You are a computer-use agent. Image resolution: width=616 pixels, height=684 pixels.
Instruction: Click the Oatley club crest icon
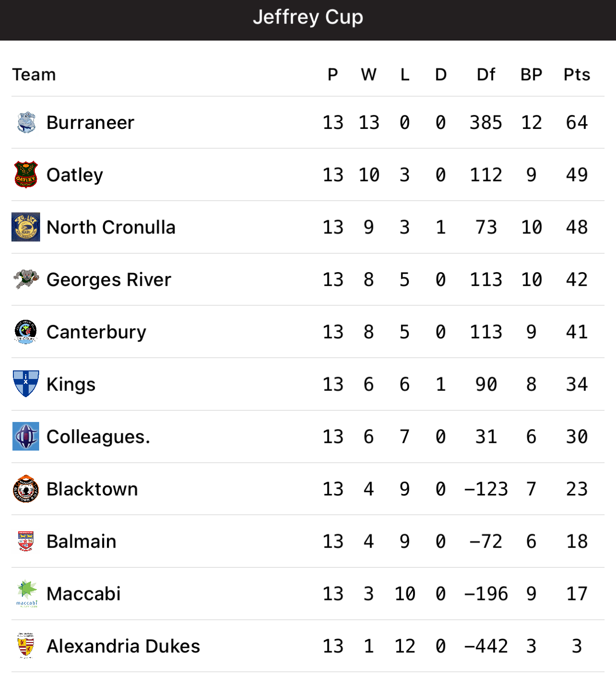26,175
